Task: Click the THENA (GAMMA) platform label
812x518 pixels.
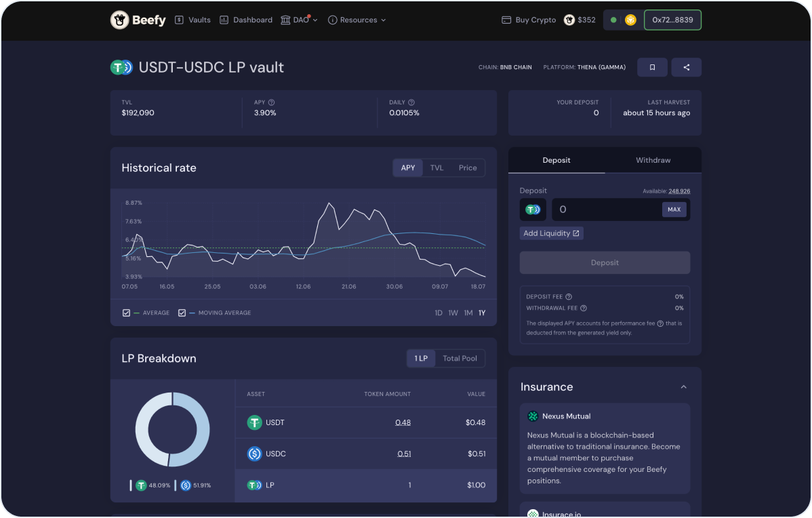Action: 601,67
